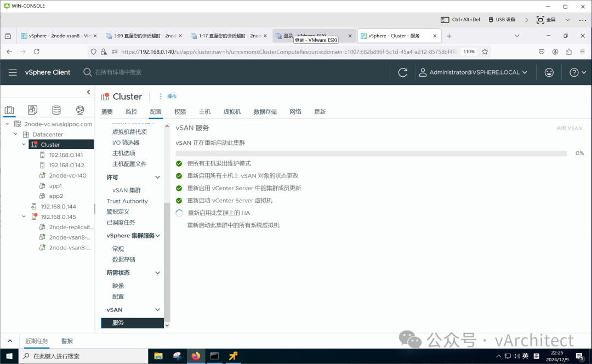Focus the search-all-environments field
592x364 pixels.
coord(118,72)
